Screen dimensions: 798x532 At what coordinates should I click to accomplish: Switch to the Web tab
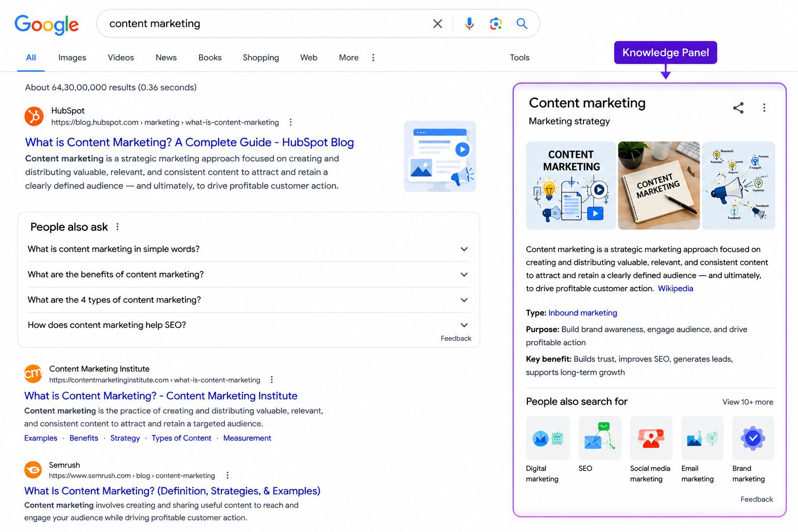pos(309,58)
